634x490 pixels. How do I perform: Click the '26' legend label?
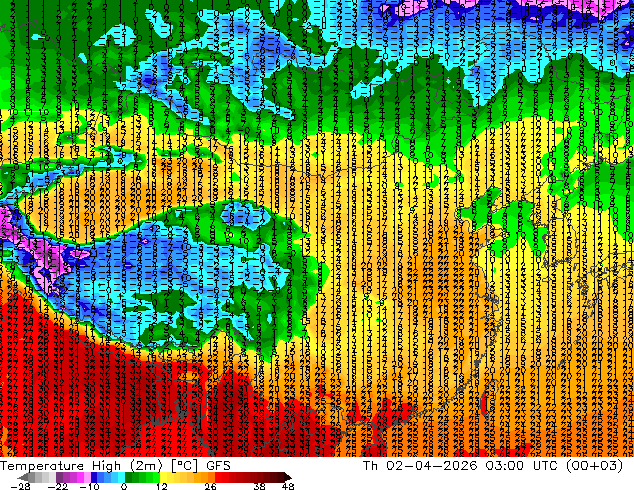(x=210, y=486)
